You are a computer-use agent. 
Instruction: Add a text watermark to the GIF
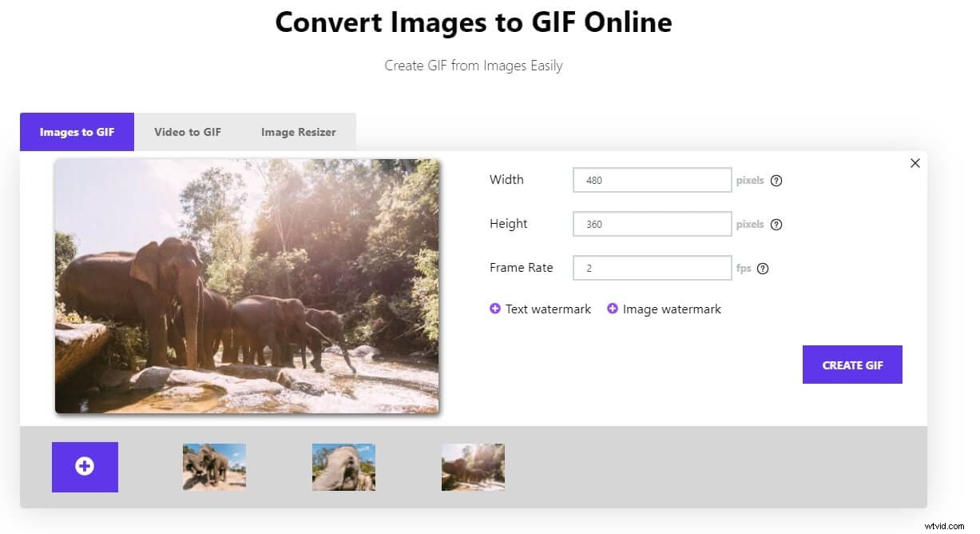click(547, 308)
